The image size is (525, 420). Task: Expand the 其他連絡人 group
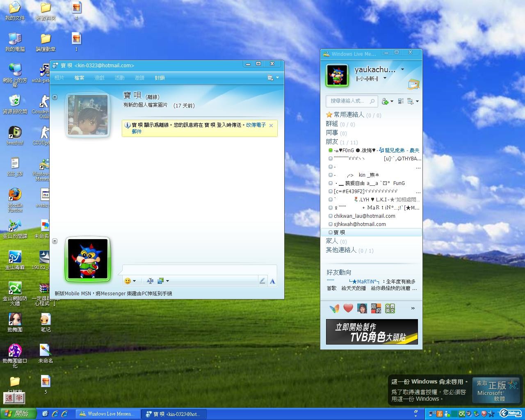pyautogui.click(x=341, y=250)
